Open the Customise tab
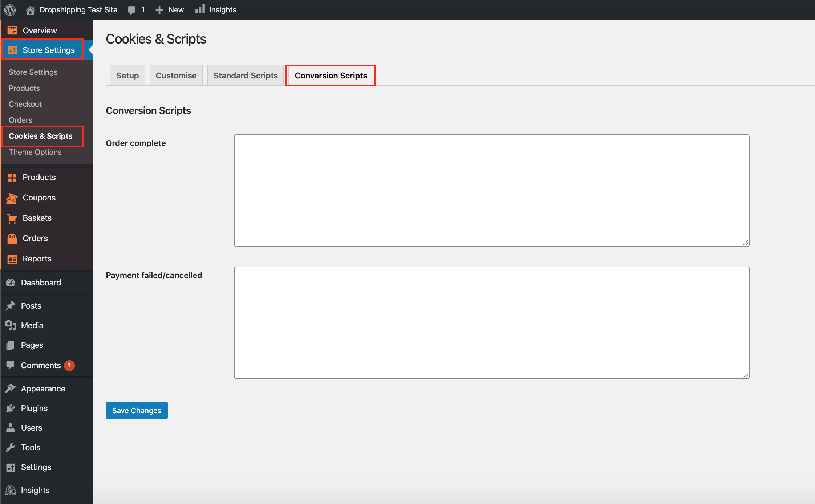 pyautogui.click(x=176, y=76)
